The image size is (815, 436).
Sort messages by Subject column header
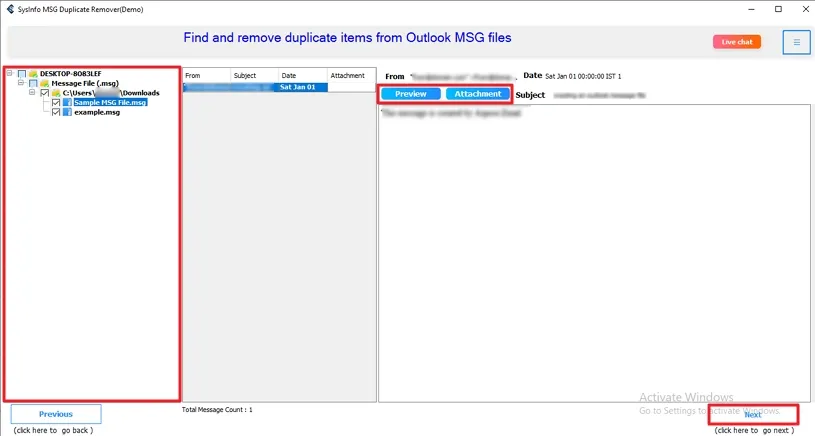pyautogui.click(x=254, y=75)
